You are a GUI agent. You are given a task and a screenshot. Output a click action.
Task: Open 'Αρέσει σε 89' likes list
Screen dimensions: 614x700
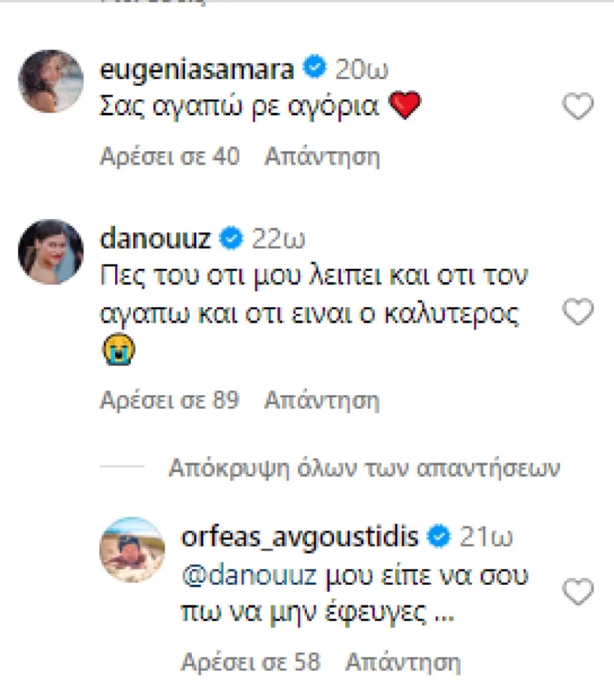[x=170, y=401]
